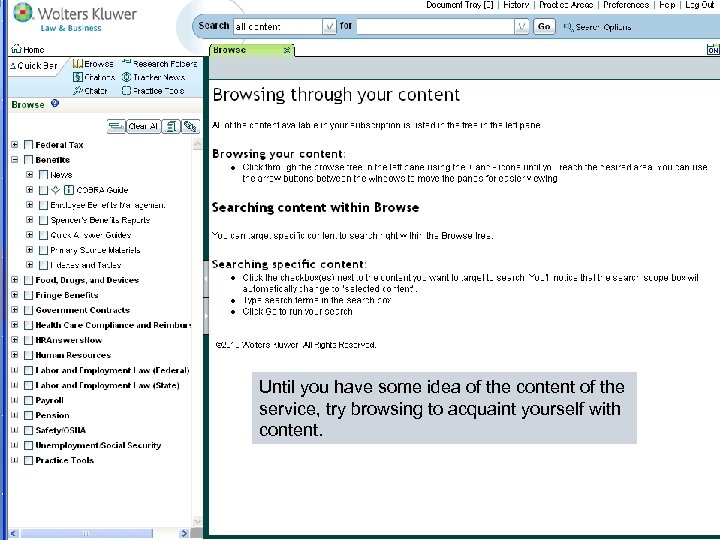Open Browse from the Quick Bar
Image resolution: width=720 pixels, height=540 pixels.
93,64
